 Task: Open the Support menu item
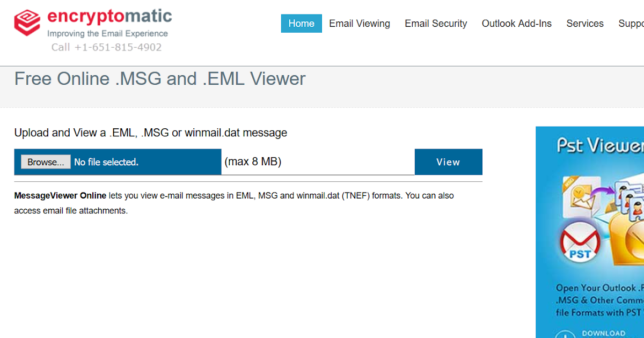pyautogui.click(x=631, y=24)
